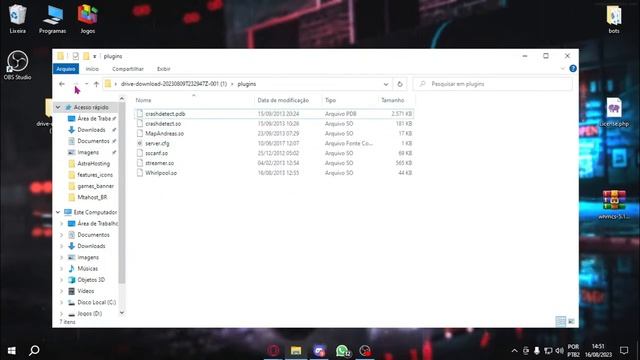Open games_banner quick access folder
Screen dimensions: 640x360
click(96, 186)
